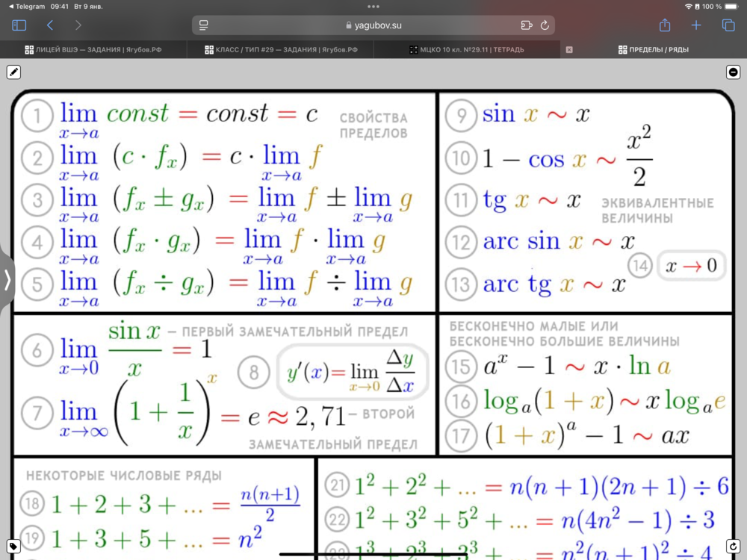Open the Safari sidebar panel
The image size is (747, 560).
[x=19, y=25]
